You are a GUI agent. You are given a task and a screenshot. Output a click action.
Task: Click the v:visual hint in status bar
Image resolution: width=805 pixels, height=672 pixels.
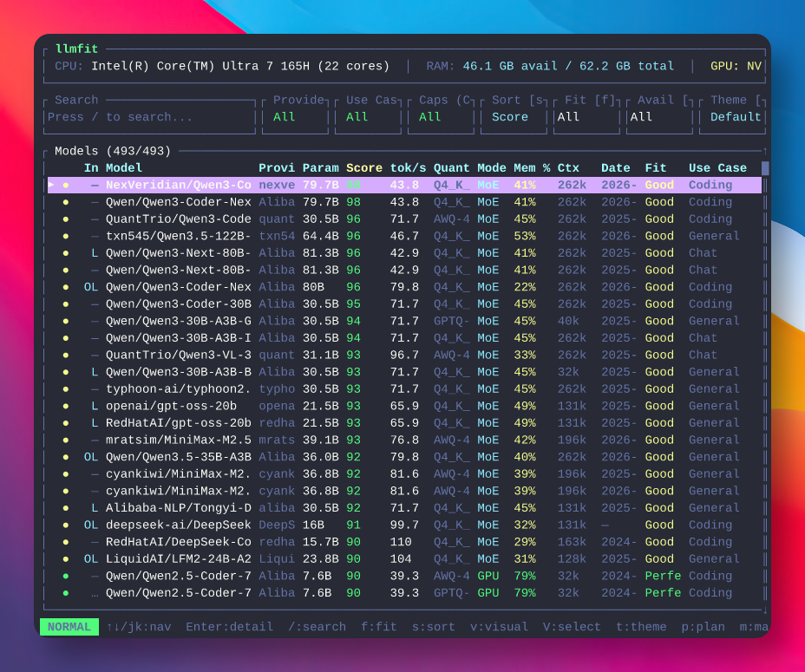(499, 627)
